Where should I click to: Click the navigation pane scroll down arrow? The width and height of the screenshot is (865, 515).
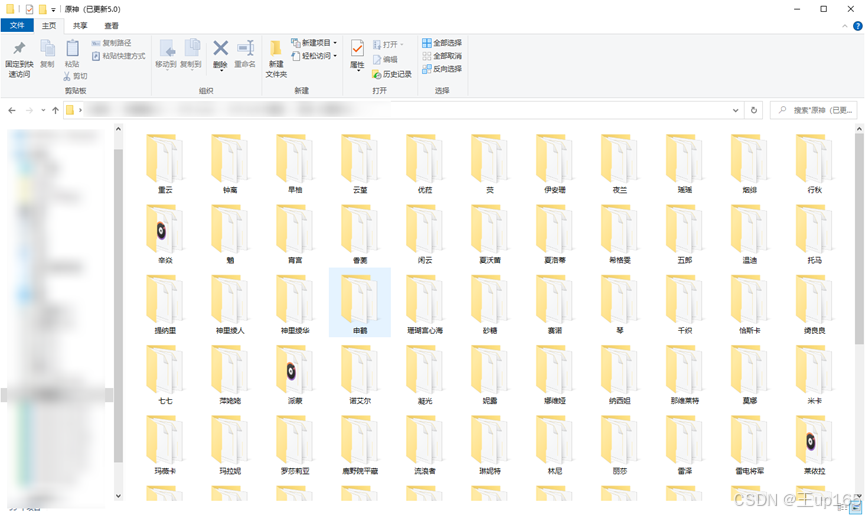click(118, 496)
